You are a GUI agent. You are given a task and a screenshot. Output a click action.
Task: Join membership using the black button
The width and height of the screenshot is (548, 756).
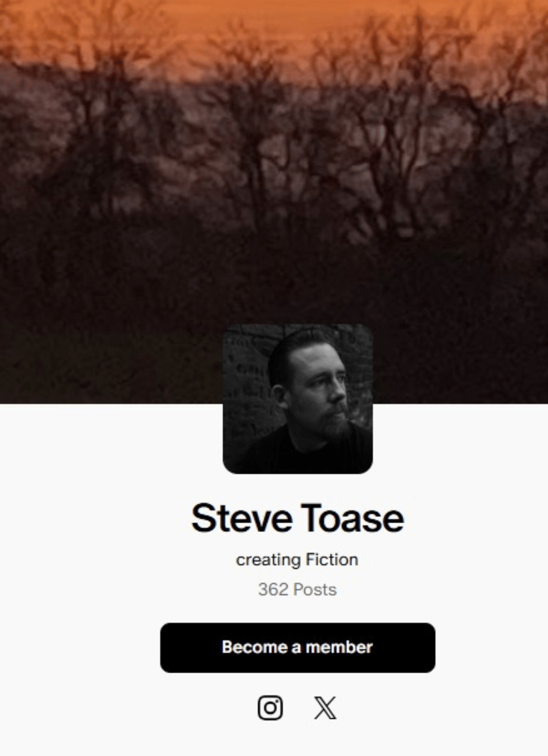click(298, 648)
